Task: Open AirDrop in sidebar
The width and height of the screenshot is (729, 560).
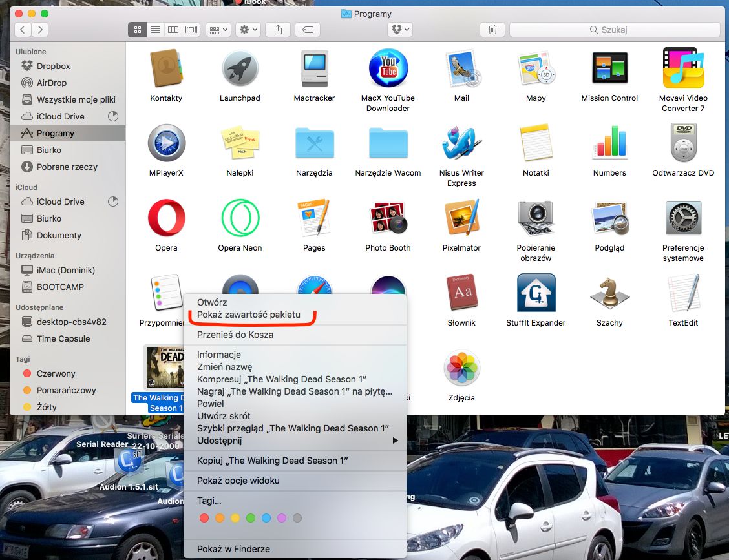Action: [51, 83]
